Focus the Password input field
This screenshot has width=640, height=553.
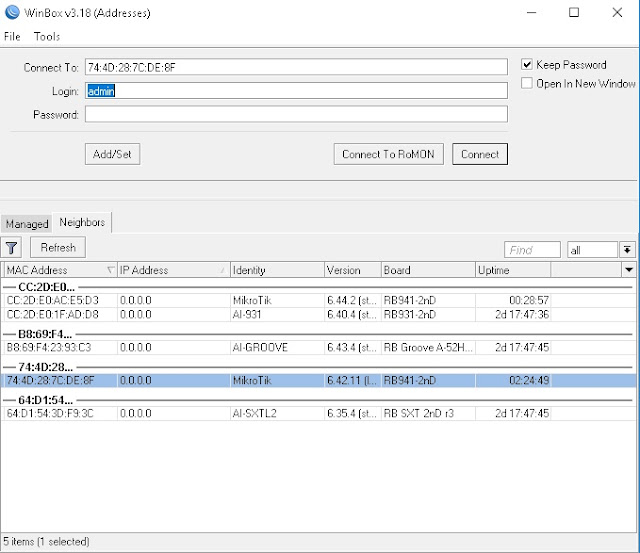pyautogui.click(x=296, y=114)
